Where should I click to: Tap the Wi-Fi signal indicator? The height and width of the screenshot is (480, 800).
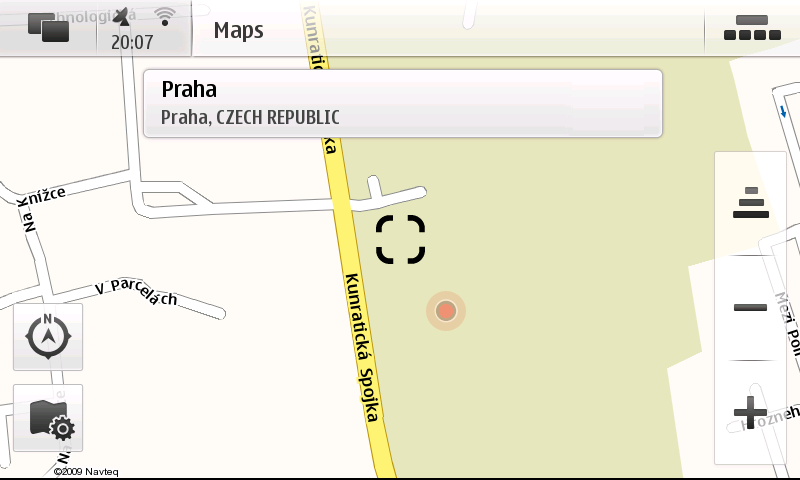(x=165, y=17)
